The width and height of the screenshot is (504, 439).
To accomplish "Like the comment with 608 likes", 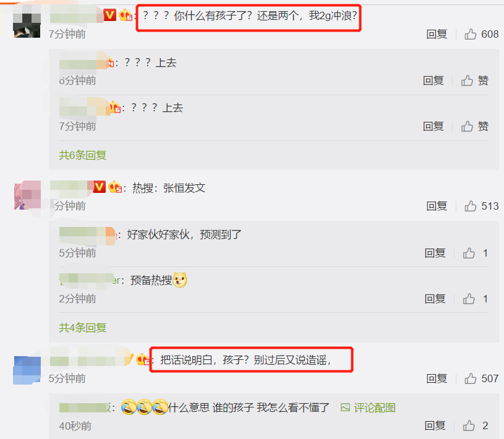I will tap(470, 34).
